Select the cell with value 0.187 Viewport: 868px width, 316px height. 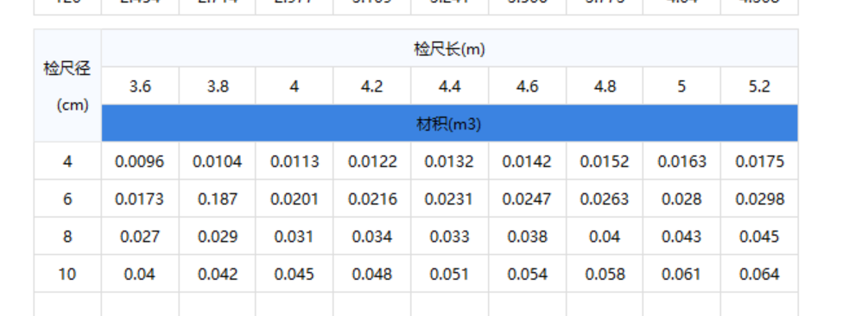218,199
